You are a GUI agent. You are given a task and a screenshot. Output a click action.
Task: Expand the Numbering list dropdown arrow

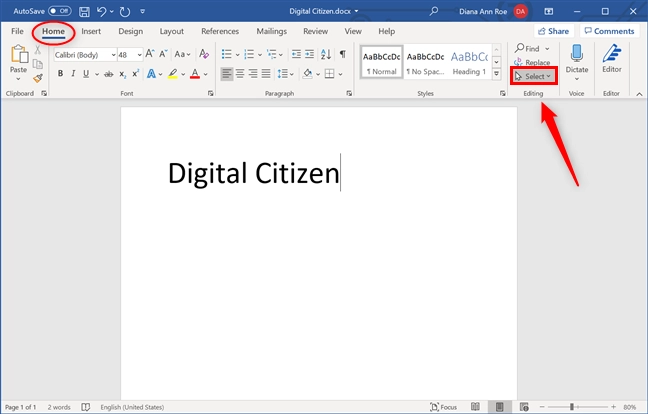pyautogui.click(x=260, y=55)
